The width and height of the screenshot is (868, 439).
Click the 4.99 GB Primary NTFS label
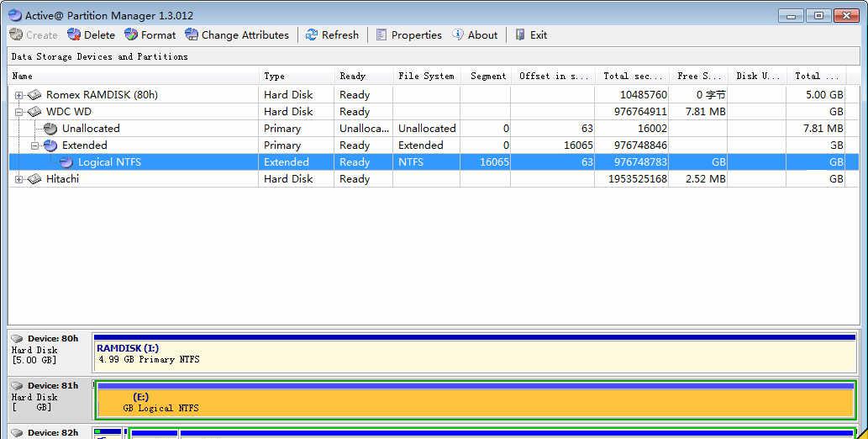(149, 360)
